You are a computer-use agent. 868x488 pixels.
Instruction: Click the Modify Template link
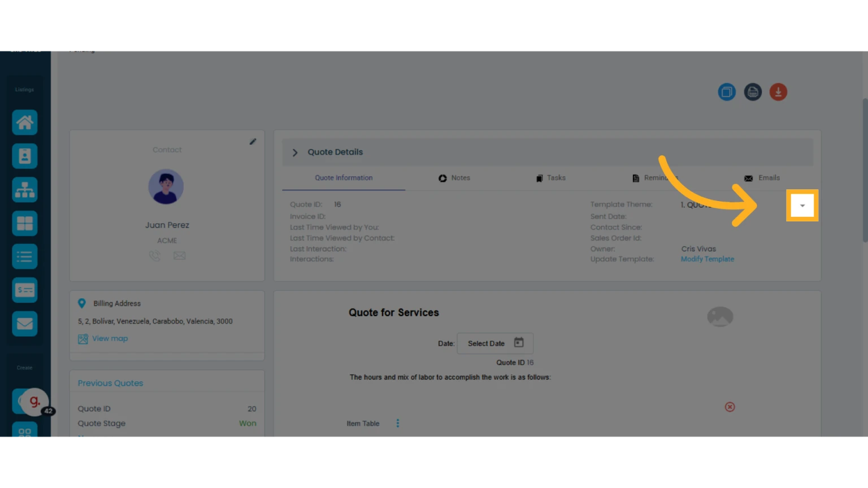(708, 259)
